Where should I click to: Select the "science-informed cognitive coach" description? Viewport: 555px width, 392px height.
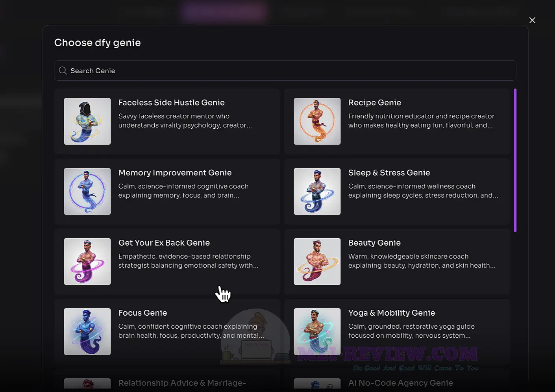(x=183, y=191)
